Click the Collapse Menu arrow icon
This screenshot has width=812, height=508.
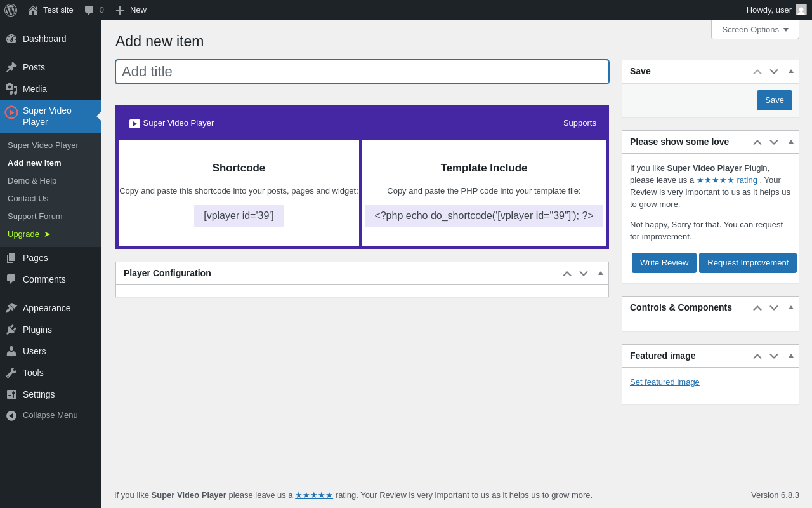point(11,415)
